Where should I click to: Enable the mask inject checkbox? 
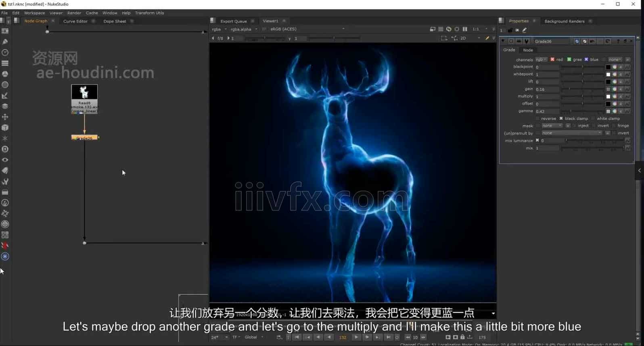(x=574, y=126)
